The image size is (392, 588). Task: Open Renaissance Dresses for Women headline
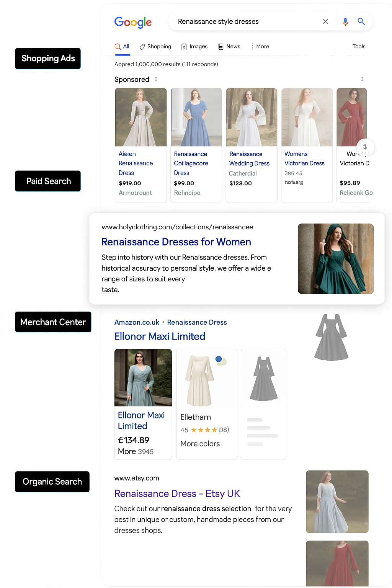[176, 242]
